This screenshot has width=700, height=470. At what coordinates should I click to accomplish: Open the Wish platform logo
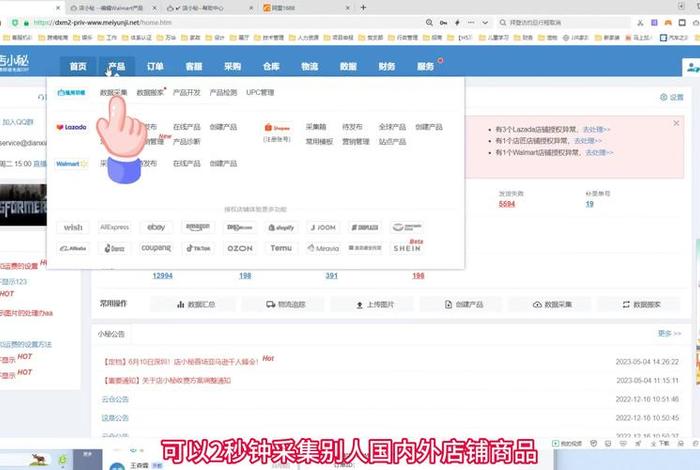coord(73,227)
